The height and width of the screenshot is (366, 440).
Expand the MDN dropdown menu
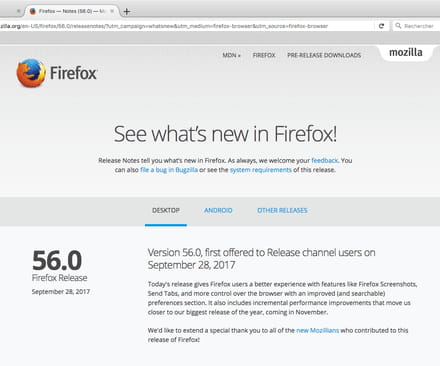coord(231,55)
